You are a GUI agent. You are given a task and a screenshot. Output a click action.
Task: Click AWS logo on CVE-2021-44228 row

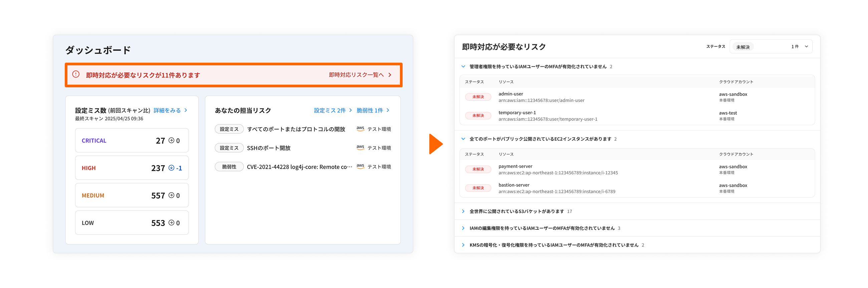pyautogui.click(x=360, y=167)
